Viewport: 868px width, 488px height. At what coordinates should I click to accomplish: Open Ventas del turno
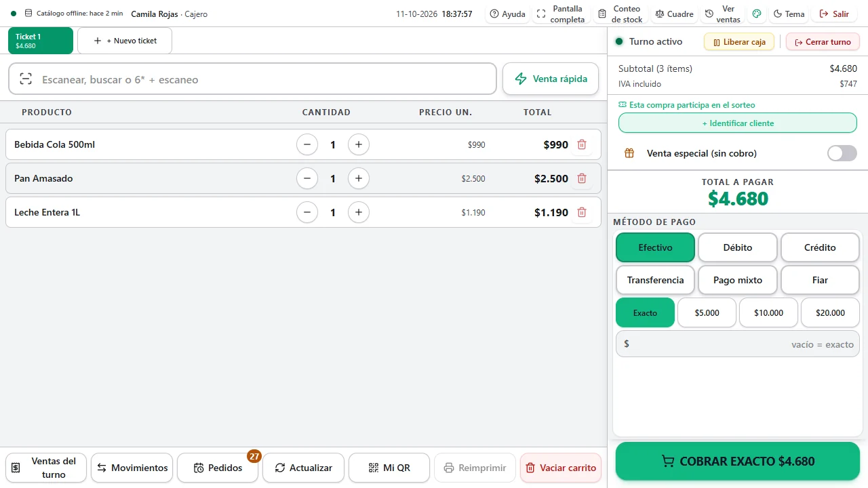pos(46,468)
